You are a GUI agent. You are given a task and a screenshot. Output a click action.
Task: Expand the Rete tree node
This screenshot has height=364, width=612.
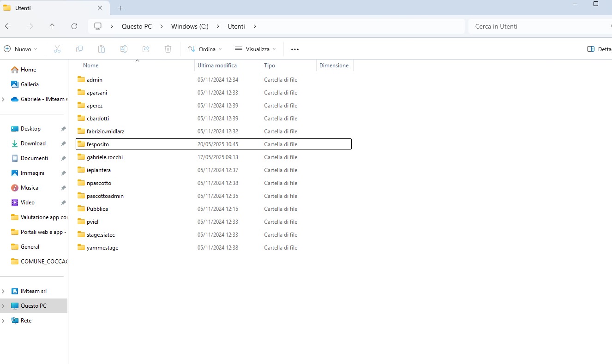pyautogui.click(x=4, y=321)
